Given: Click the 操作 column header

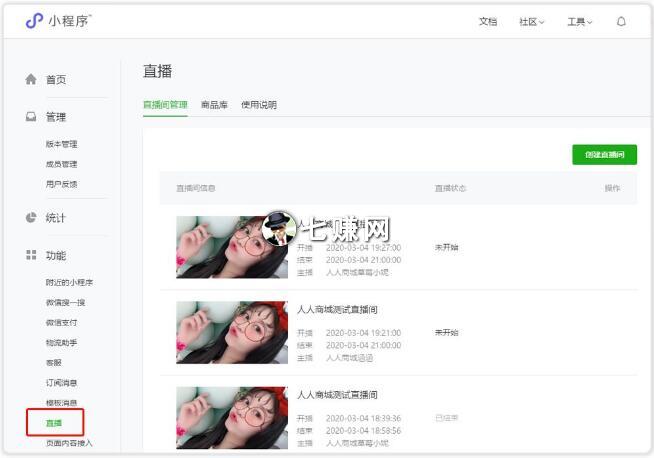Looking at the screenshot, I should [x=612, y=188].
